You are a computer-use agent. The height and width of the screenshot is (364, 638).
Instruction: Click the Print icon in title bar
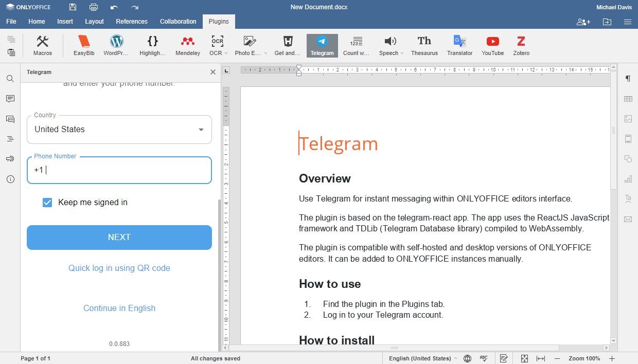point(93,7)
